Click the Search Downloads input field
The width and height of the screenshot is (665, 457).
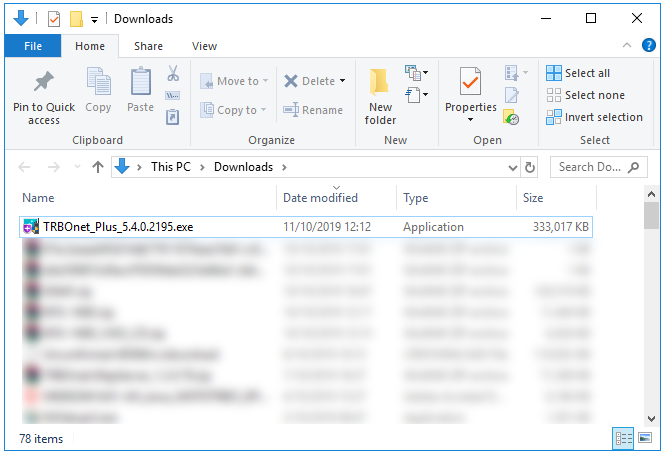pos(590,167)
